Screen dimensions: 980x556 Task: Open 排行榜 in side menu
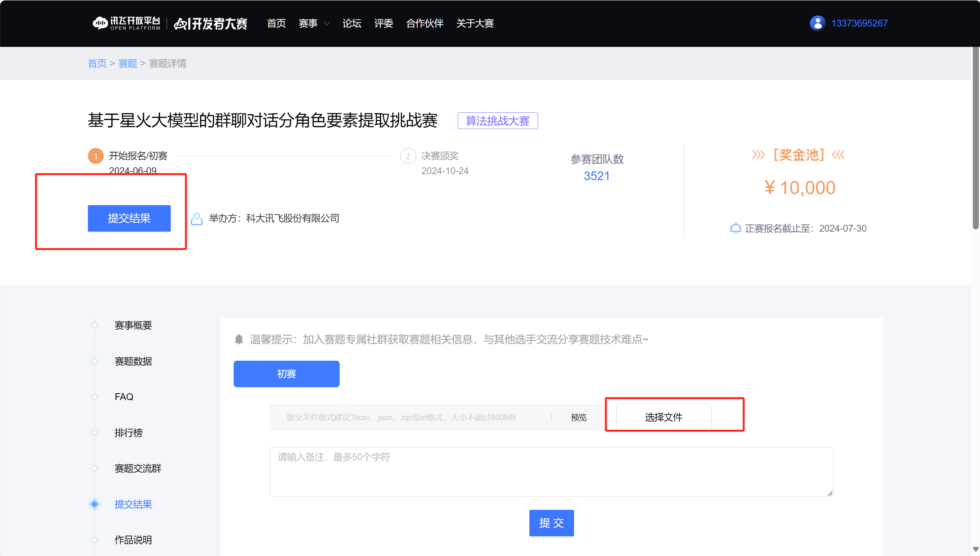[x=129, y=433]
